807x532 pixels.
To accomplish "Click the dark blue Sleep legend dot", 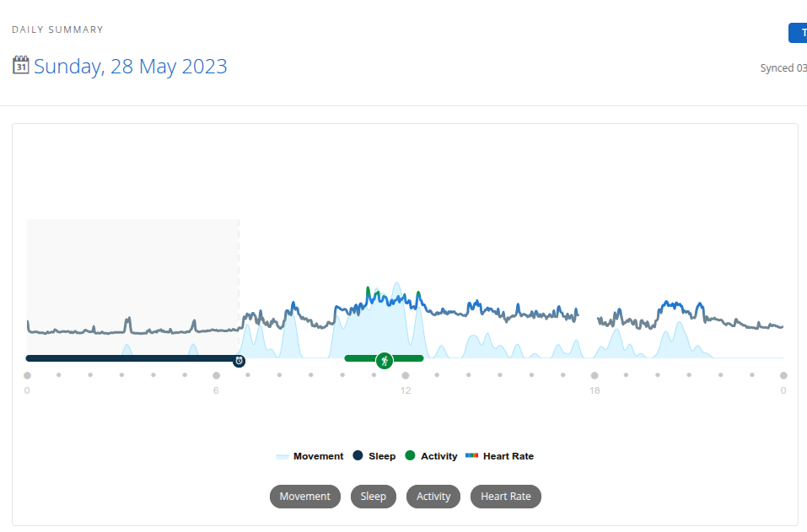I will click(358, 455).
